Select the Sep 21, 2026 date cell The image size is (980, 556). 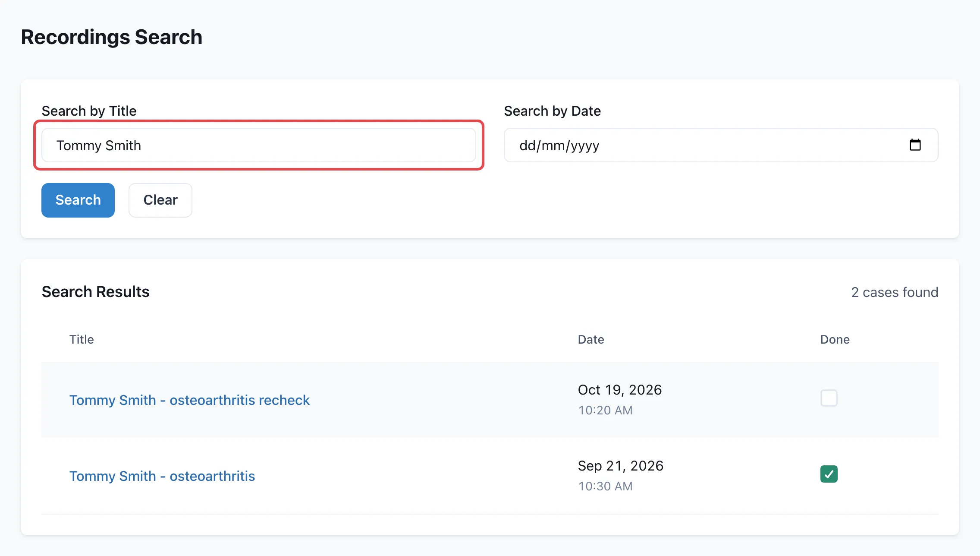tap(621, 466)
